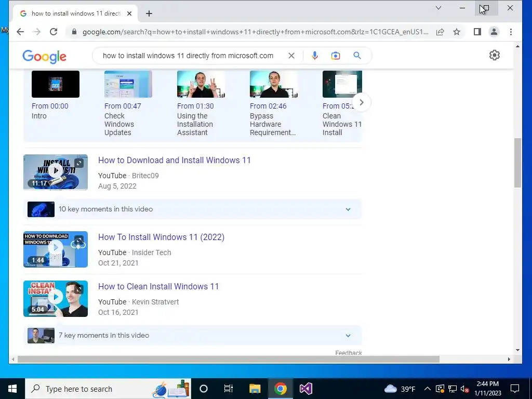532x399 pixels.
Task: Open How To Install Windows 11 (2022)
Action: [161, 237]
